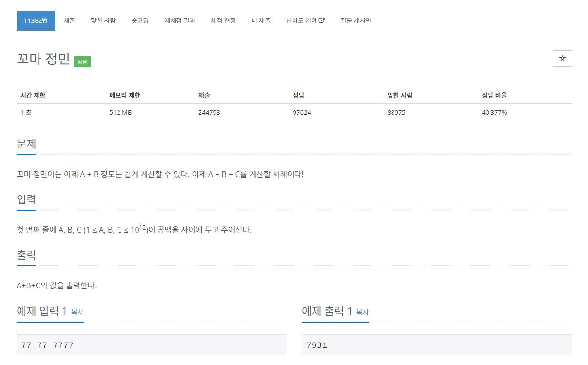Open the 내 제출 tab
Image resolution: width=588 pixels, height=365 pixels.
261,21
